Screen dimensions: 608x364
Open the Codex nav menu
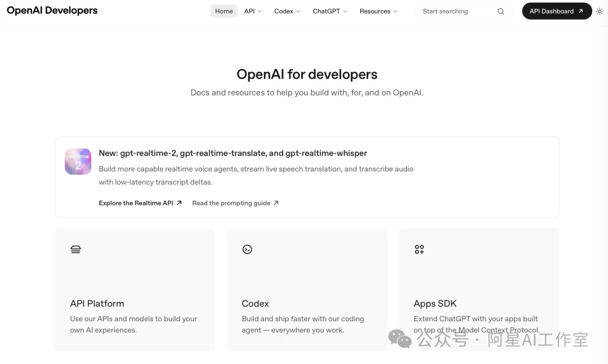click(x=287, y=11)
